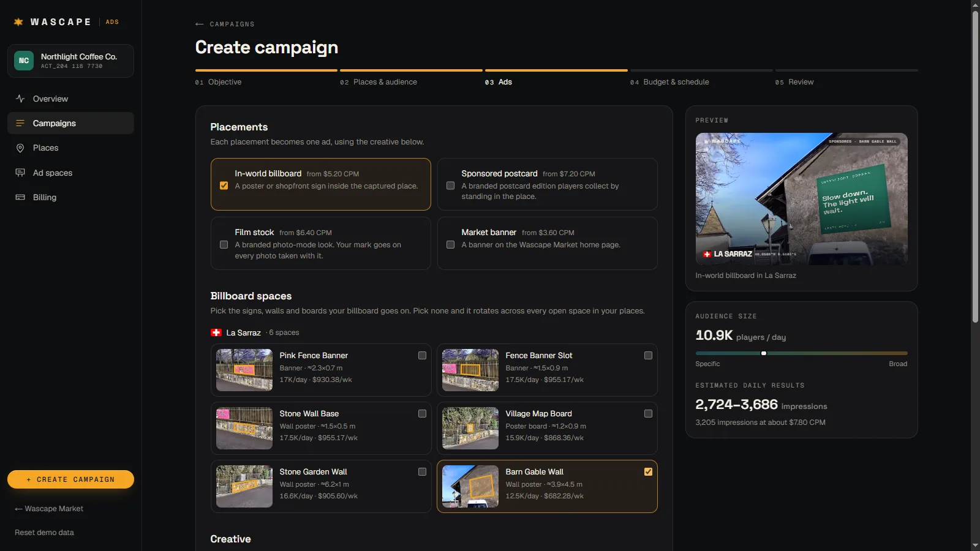The width and height of the screenshot is (980, 551).
Task: Click the Overview pulse icon
Action: tap(20, 99)
